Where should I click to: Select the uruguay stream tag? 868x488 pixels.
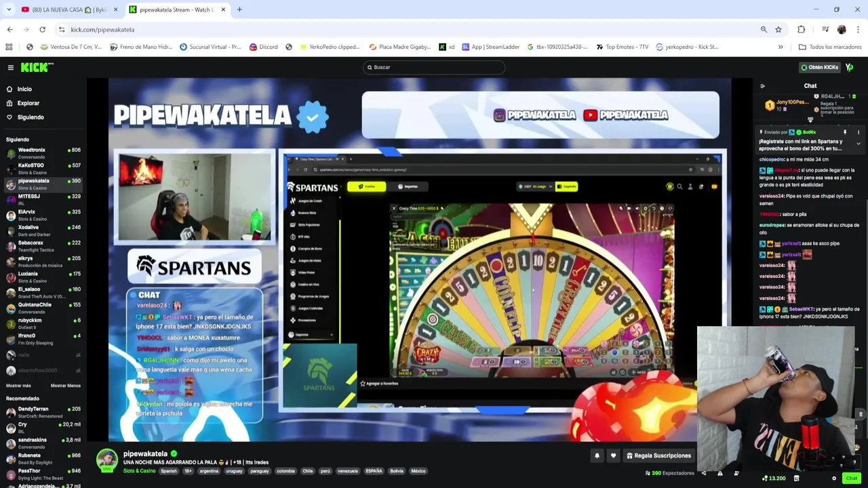(234, 471)
